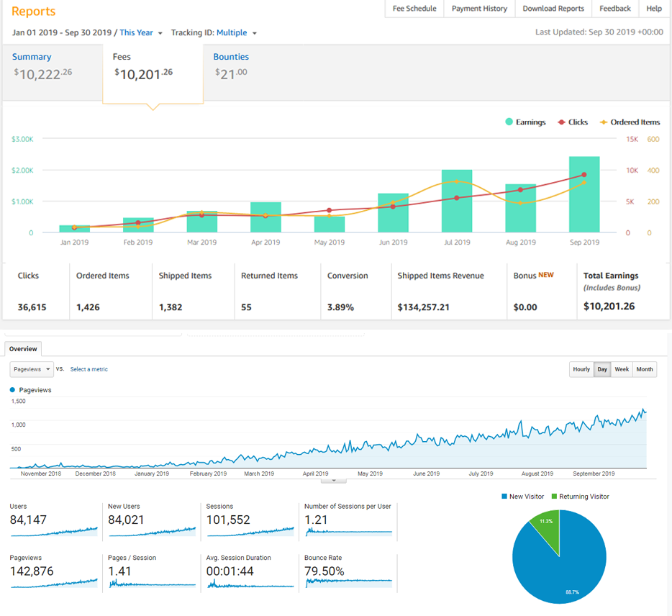
Task: View Payment History
Action: [x=479, y=9]
